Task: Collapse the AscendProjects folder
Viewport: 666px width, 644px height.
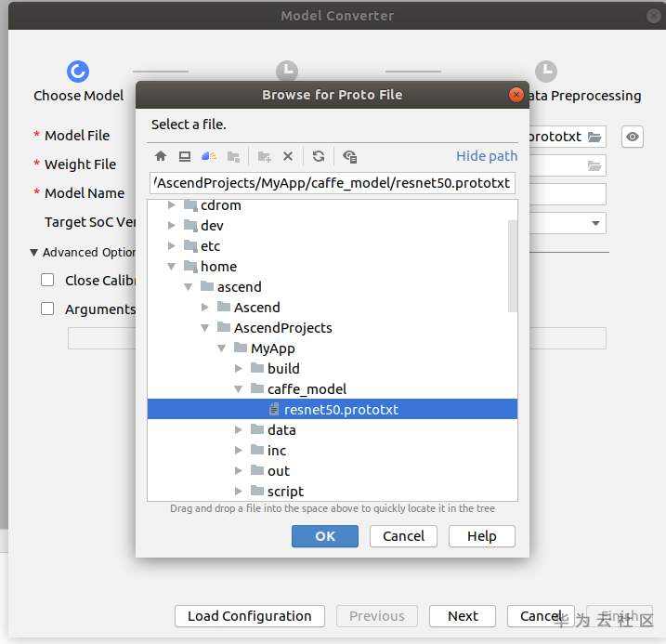Action: coord(204,327)
